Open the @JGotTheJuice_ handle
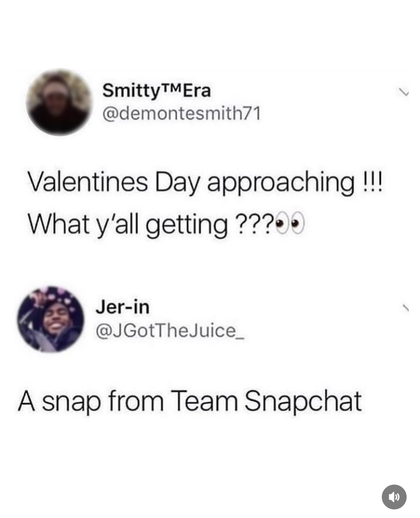Screen dimensions: 420x518 click(x=170, y=331)
